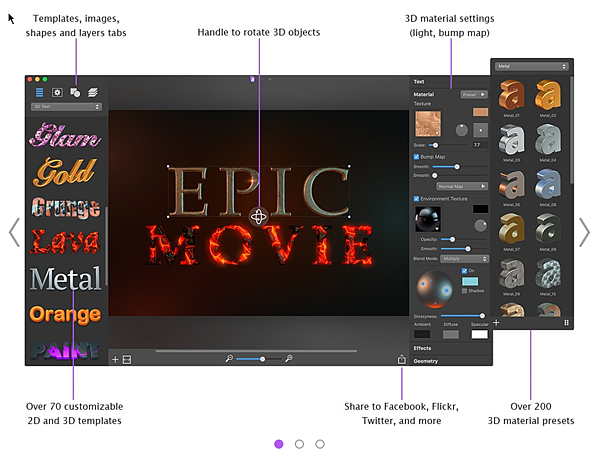Click the texture rotation dial
Viewport: 600px width, 455px height.
tap(461, 130)
